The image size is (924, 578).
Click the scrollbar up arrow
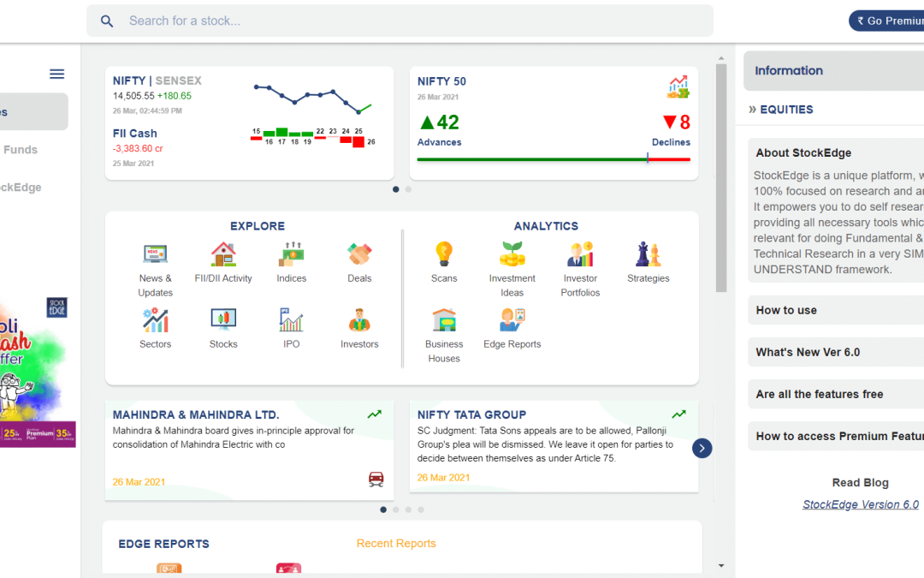click(x=721, y=59)
